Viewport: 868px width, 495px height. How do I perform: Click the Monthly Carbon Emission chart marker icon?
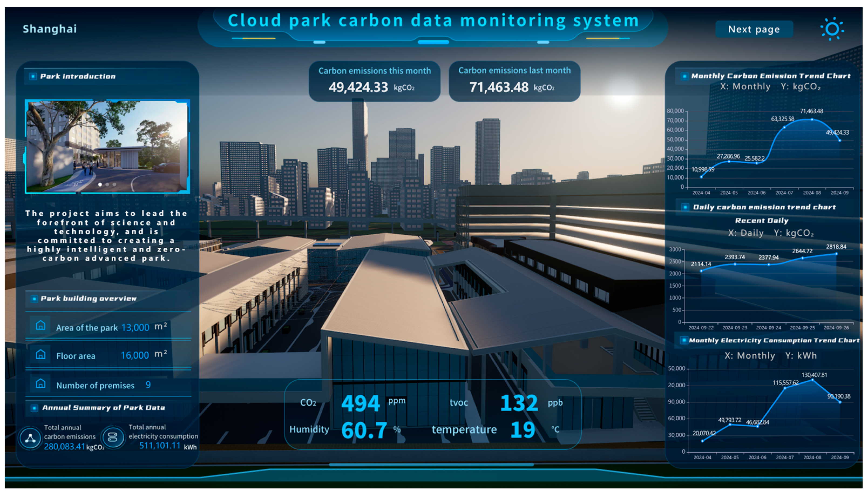pos(684,76)
